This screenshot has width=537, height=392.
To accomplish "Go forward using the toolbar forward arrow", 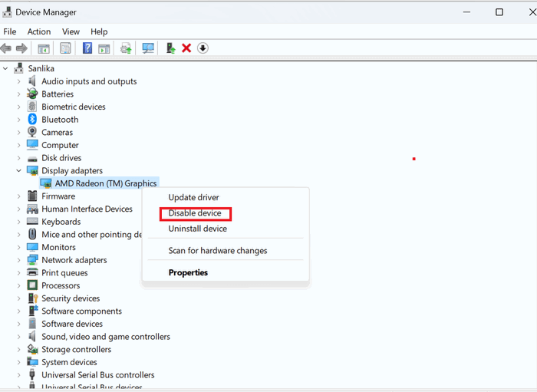I will pyautogui.click(x=21, y=48).
